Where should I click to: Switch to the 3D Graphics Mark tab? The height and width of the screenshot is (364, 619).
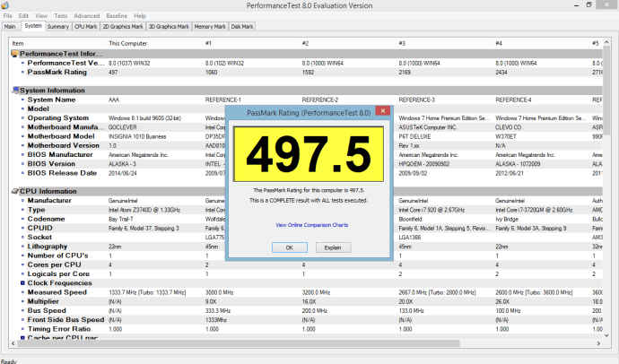(x=169, y=26)
